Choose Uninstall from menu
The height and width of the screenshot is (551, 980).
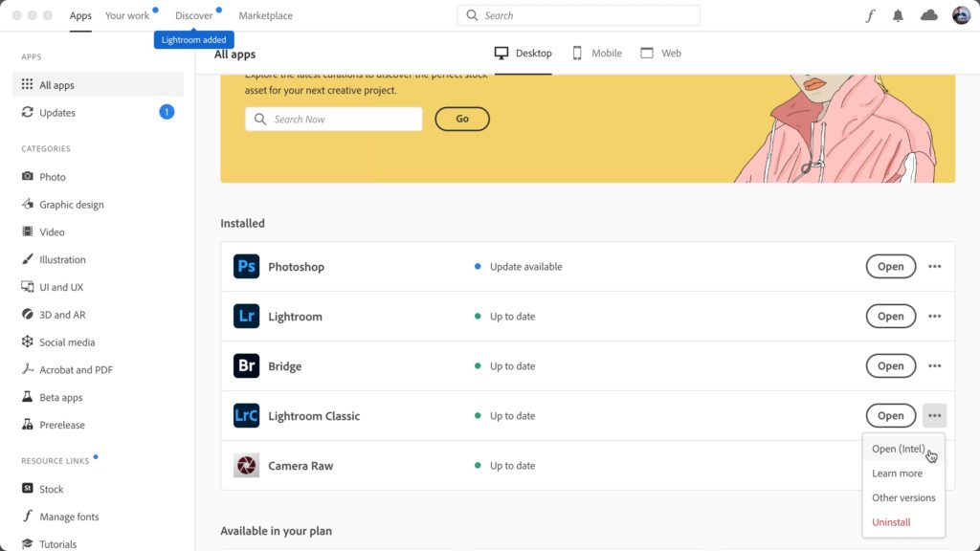(903, 521)
